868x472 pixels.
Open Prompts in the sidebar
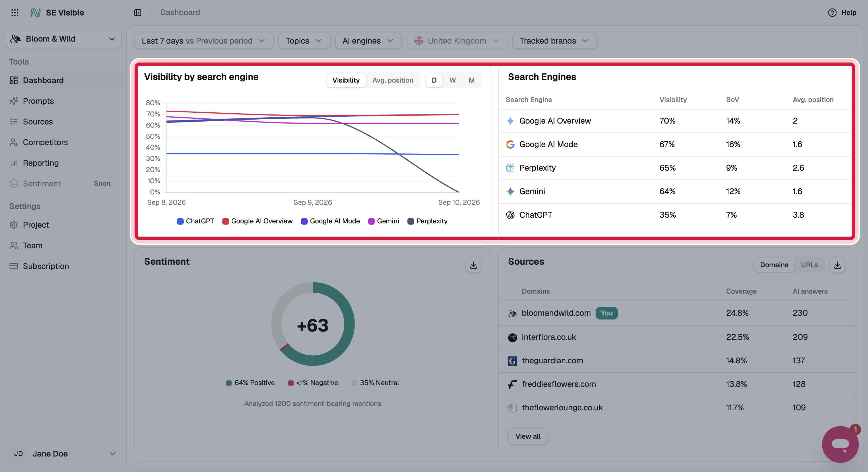click(63, 101)
